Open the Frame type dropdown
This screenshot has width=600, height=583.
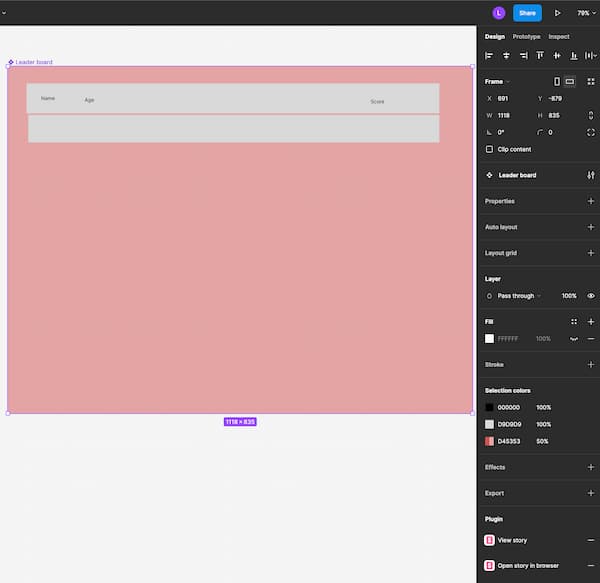point(497,81)
